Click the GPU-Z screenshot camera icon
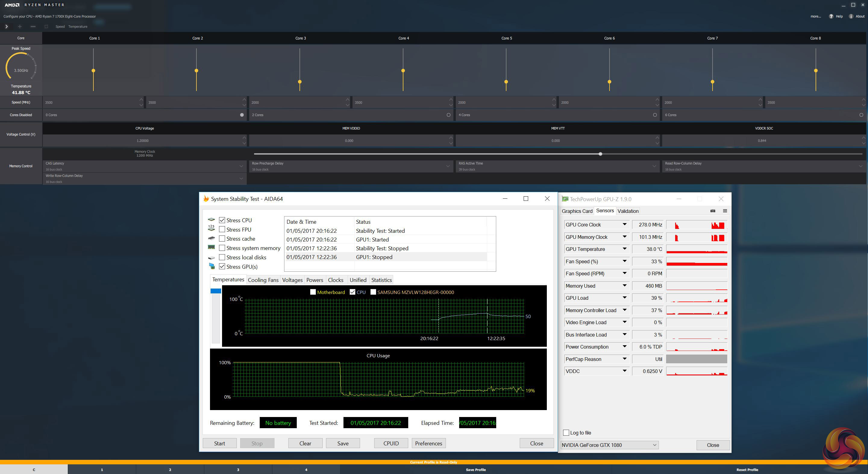 coord(713,211)
